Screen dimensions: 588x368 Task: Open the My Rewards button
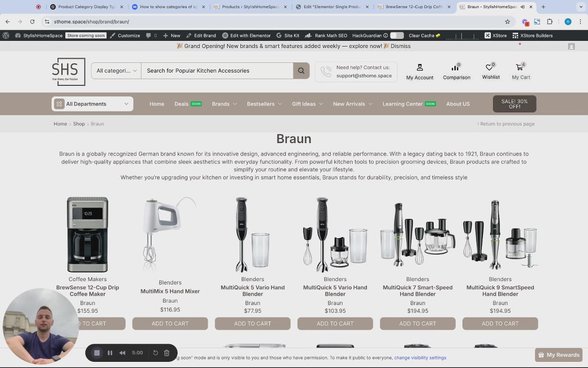559,355
